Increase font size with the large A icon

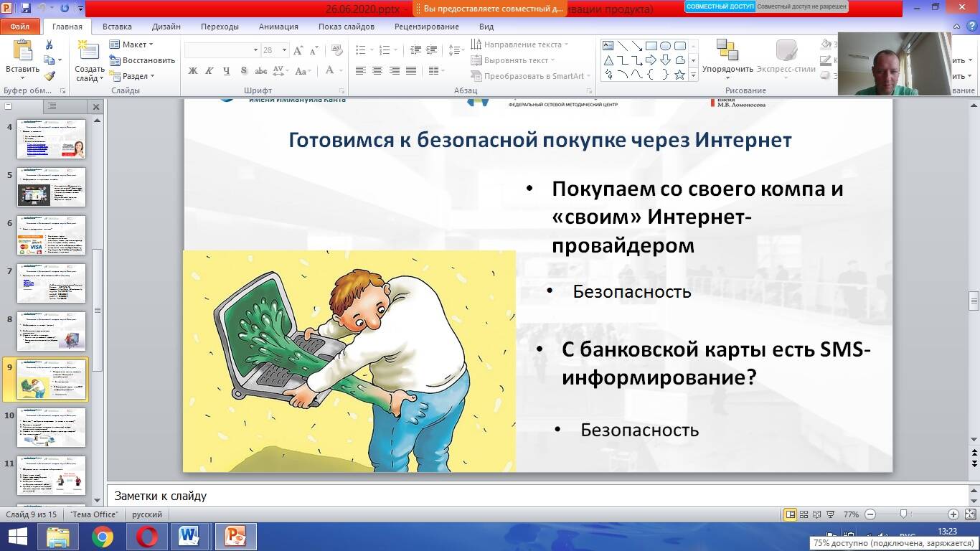[x=300, y=50]
